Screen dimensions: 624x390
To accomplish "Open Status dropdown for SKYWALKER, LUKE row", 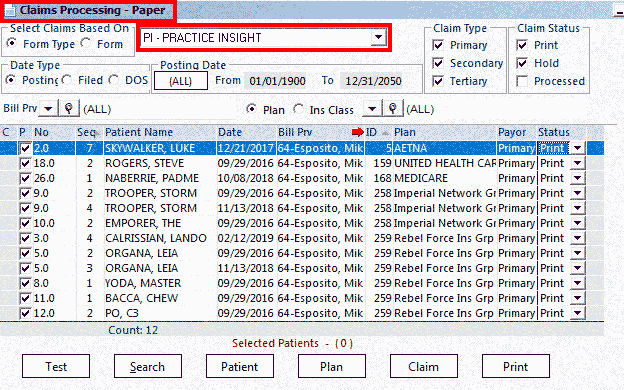I will [577, 148].
